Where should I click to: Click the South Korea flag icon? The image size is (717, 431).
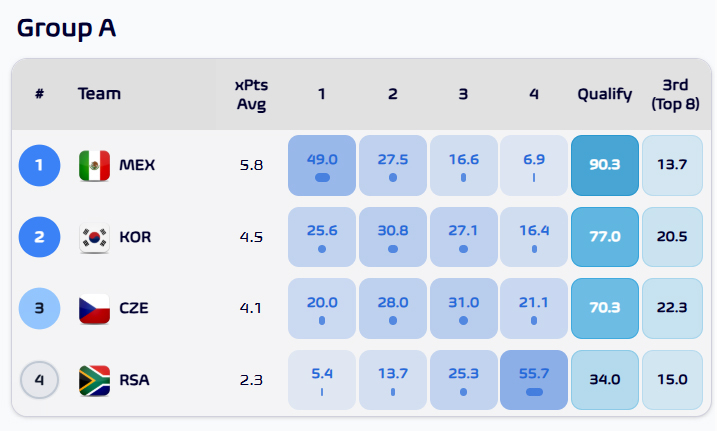point(93,238)
